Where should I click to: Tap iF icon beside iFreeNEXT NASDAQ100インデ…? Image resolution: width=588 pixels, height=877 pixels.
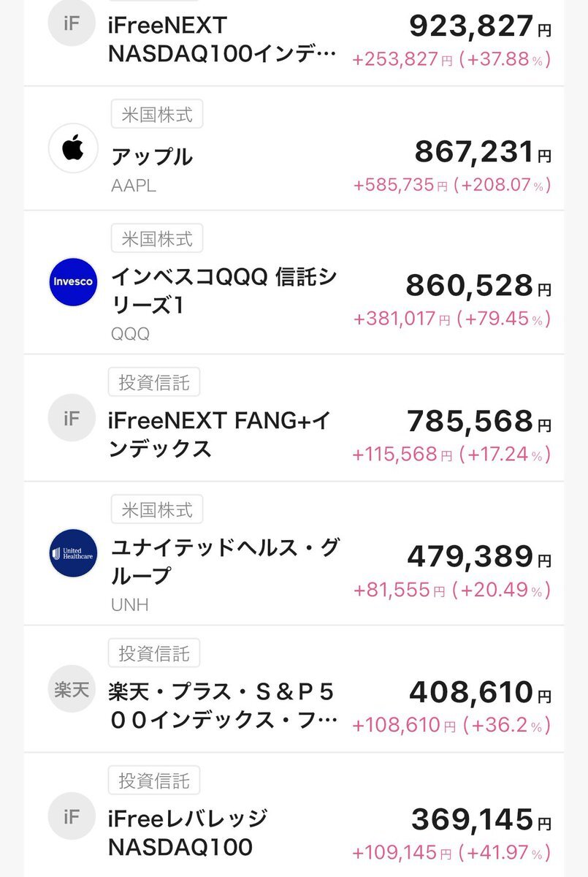click(72, 22)
